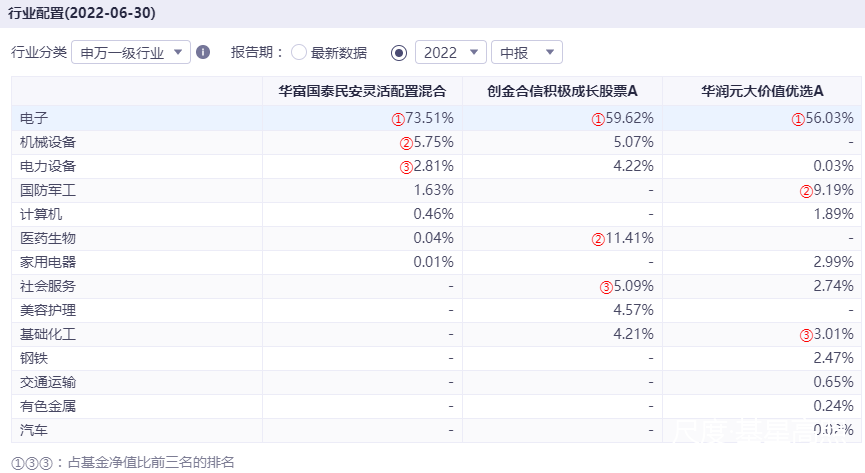Image resolution: width=865 pixels, height=473 pixels.
Task: Select the 钢铁 row label
Action: coord(34,358)
